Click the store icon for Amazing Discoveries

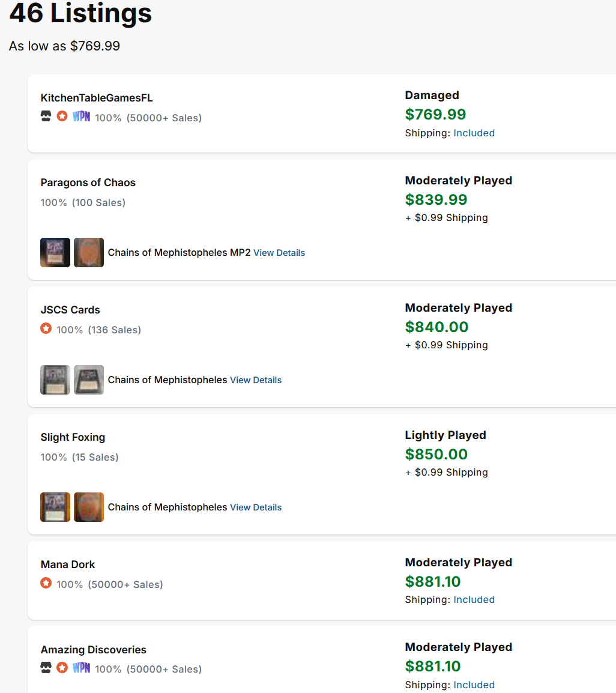pyautogui.click(x=46, y=668)
